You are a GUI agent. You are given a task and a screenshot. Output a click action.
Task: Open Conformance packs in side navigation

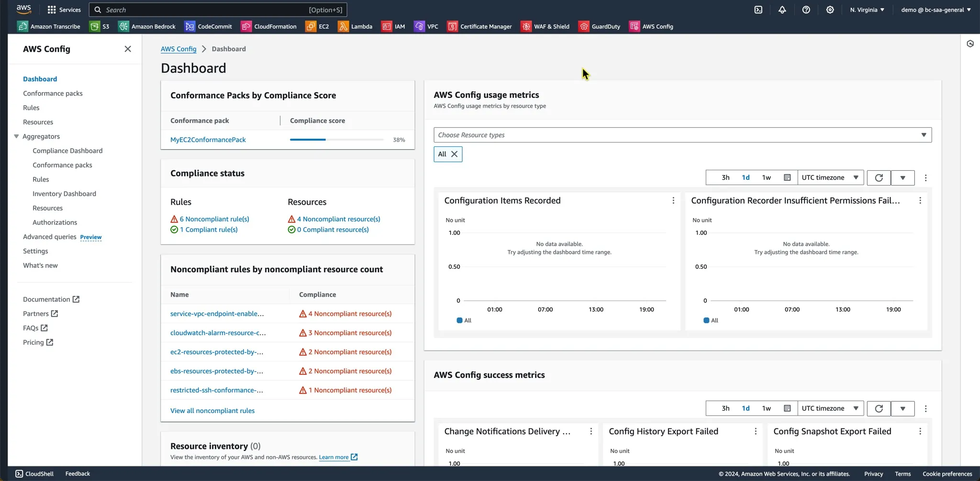tap(53, 93)
